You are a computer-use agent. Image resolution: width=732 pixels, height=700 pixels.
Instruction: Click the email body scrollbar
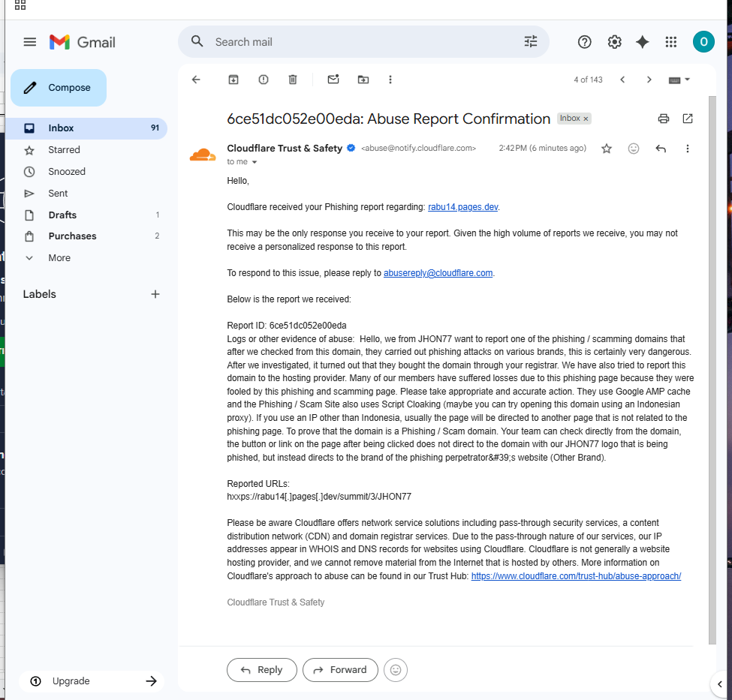tap(712, 370)
